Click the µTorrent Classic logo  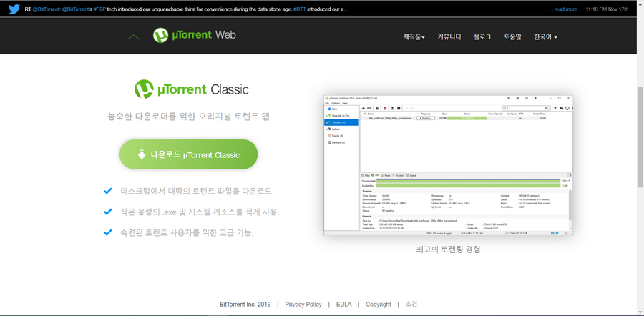191,89
